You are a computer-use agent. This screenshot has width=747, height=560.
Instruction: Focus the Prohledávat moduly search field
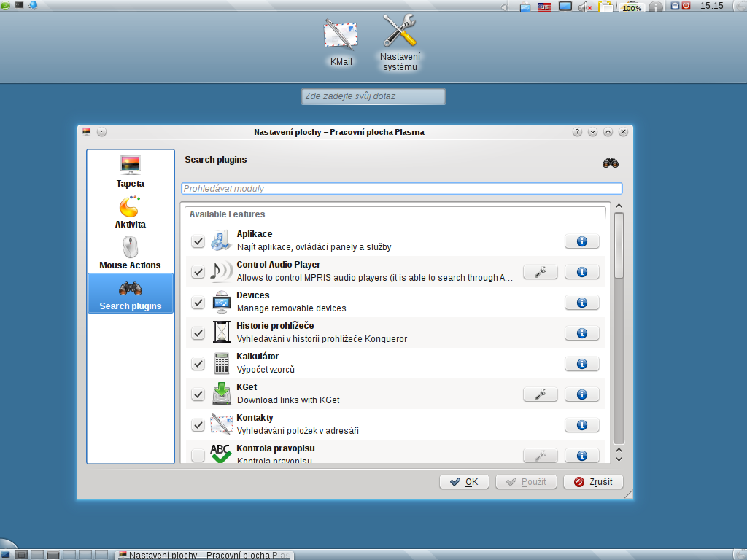click(402, 189)
